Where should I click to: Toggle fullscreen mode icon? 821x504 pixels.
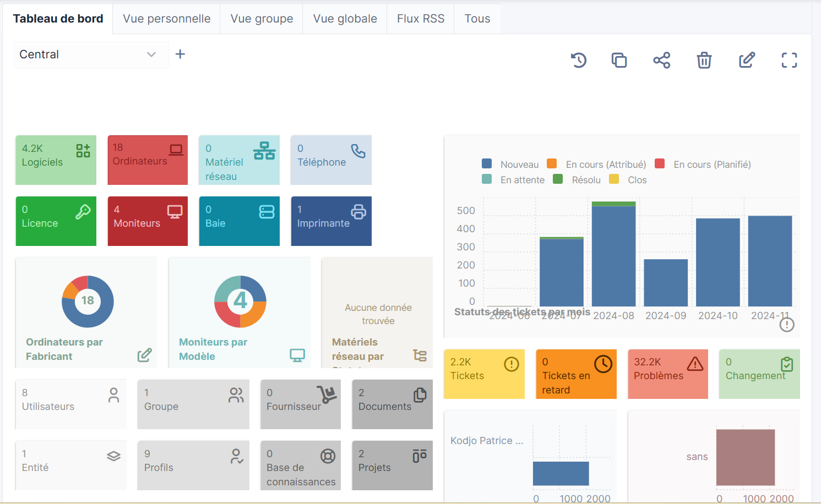coord(789,60)
